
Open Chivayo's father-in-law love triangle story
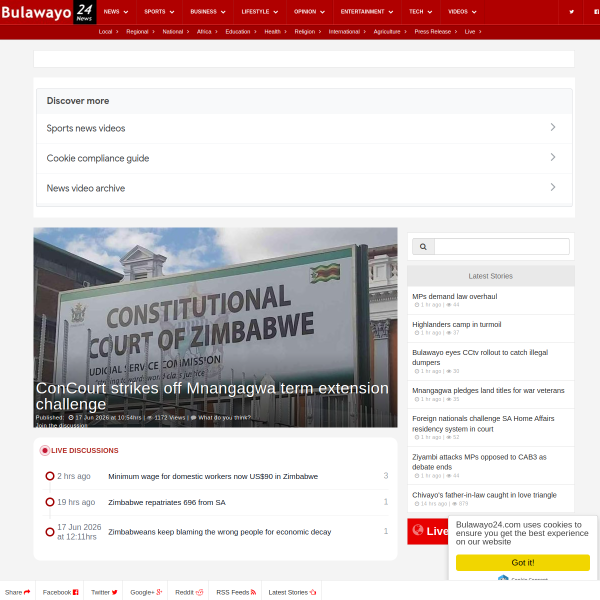pyautogui.click(x=484, y=495)
